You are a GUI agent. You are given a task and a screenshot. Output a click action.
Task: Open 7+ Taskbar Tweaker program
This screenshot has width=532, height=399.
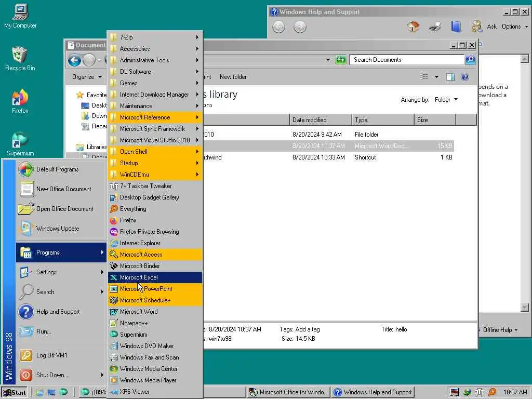(155, 186)
